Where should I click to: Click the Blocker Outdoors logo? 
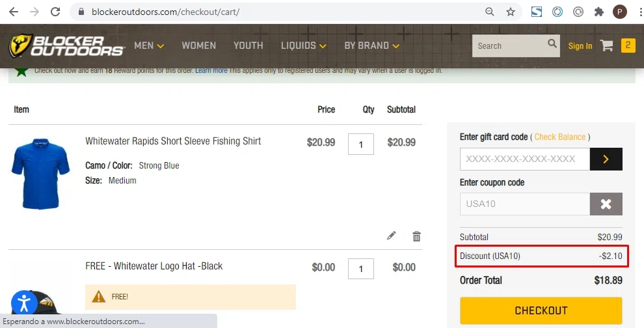[x=66, y=46]
